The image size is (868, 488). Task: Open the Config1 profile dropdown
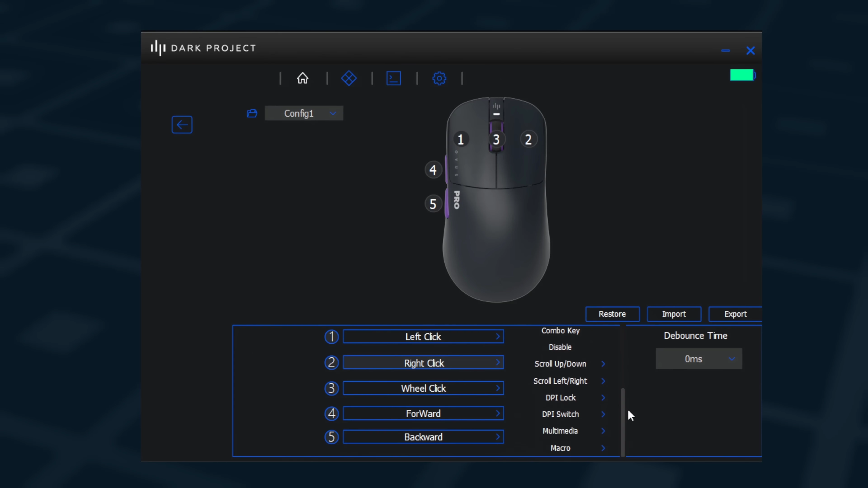pyautogui.click(x=304, y=113)
